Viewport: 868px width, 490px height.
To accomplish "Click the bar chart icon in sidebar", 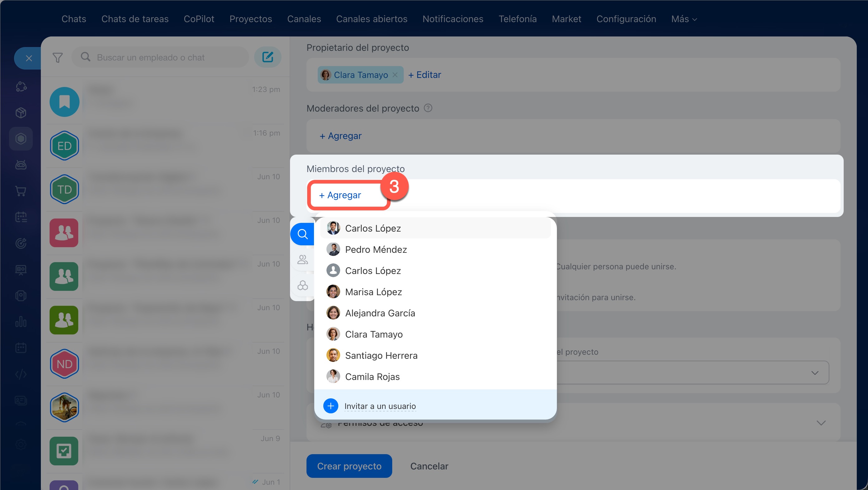I will tap(21, 322).
